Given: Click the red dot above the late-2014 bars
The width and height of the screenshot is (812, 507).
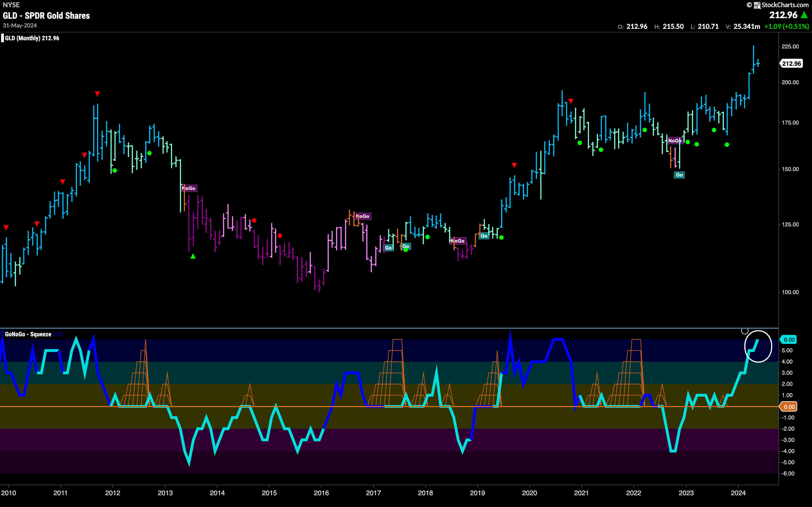Looking at the screenshot, I should (x=254, y=221).
